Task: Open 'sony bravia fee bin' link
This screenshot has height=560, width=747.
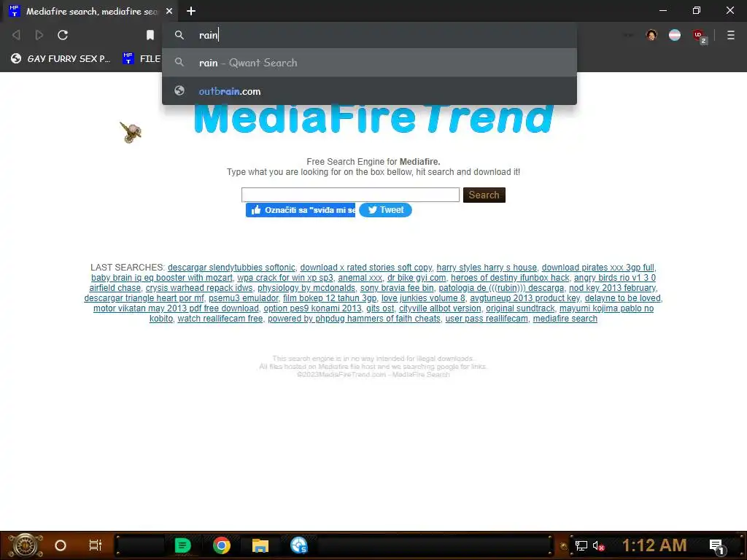Action: pos(397,288)
